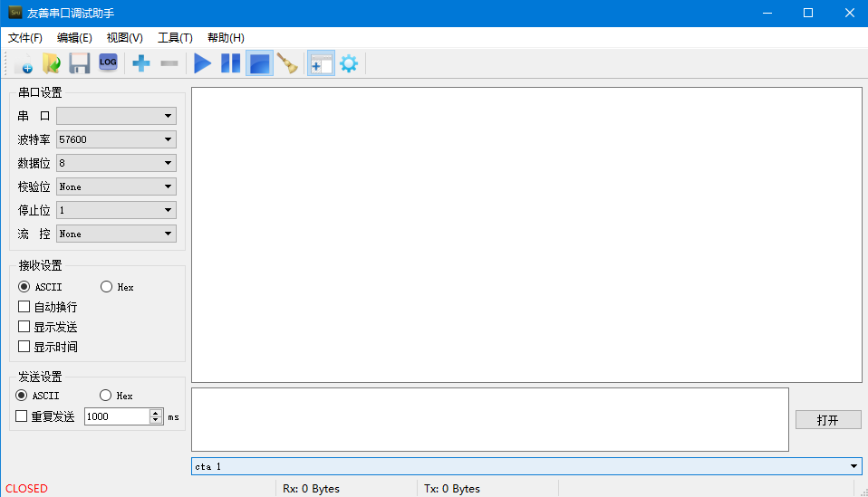Viewport: 868px width, 497px height.
Task: Click the blue plus toolbar icon
Action: [141, 63]
